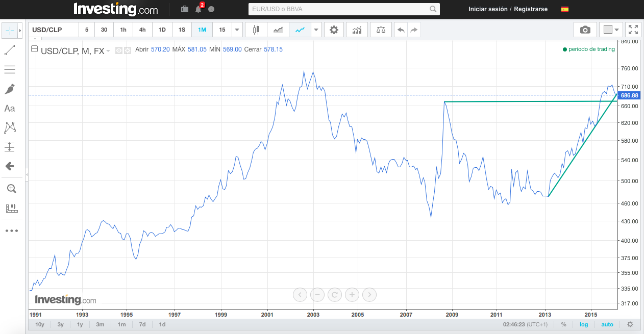644x334 pixels.
Task: Select the measure and projection tool
Action: point(10,147)
